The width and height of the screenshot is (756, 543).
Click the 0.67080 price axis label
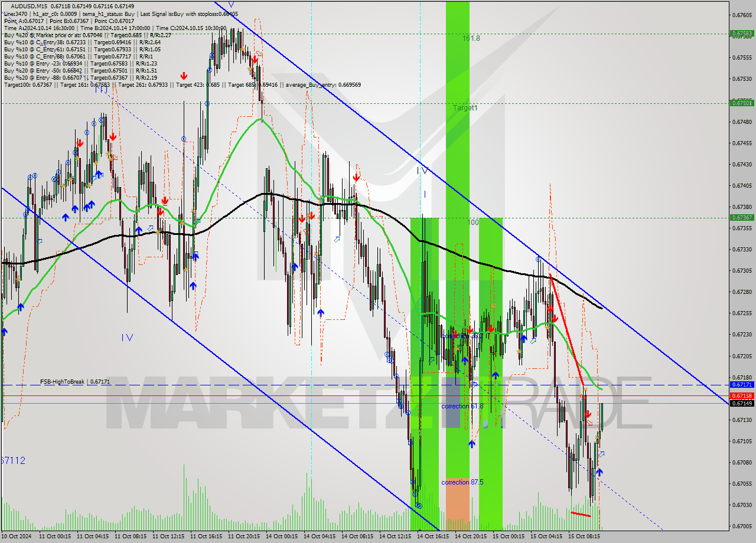pos(742,462)
